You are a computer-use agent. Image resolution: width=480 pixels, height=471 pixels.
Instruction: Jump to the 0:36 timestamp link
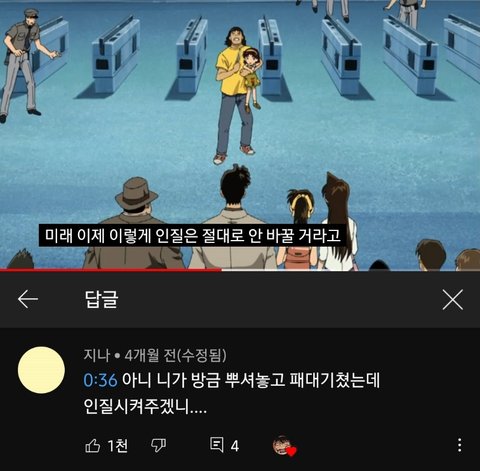pos(100,380)
